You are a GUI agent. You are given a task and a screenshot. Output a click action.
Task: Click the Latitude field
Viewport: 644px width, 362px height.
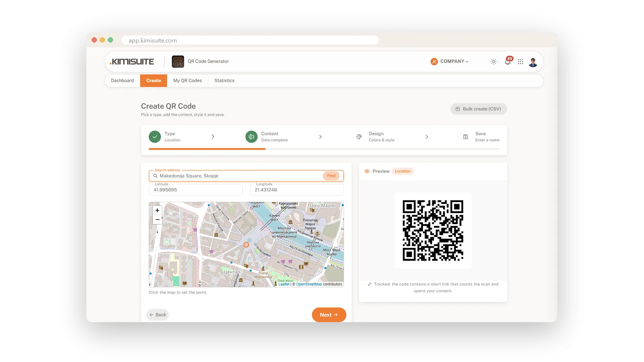click(x=196, y=190)
